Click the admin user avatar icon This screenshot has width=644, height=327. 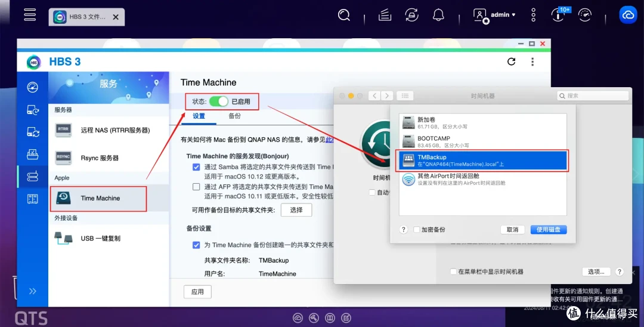pos(480,16)
